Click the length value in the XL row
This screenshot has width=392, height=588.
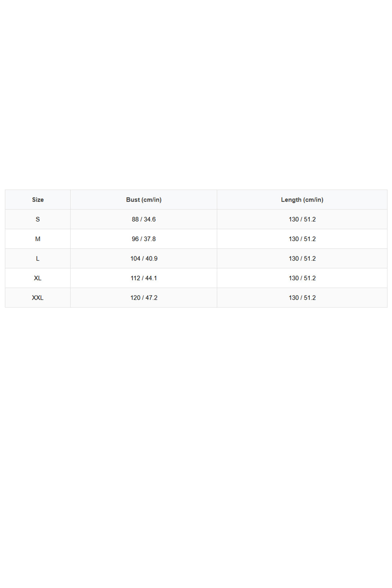[x=302, y=278]
